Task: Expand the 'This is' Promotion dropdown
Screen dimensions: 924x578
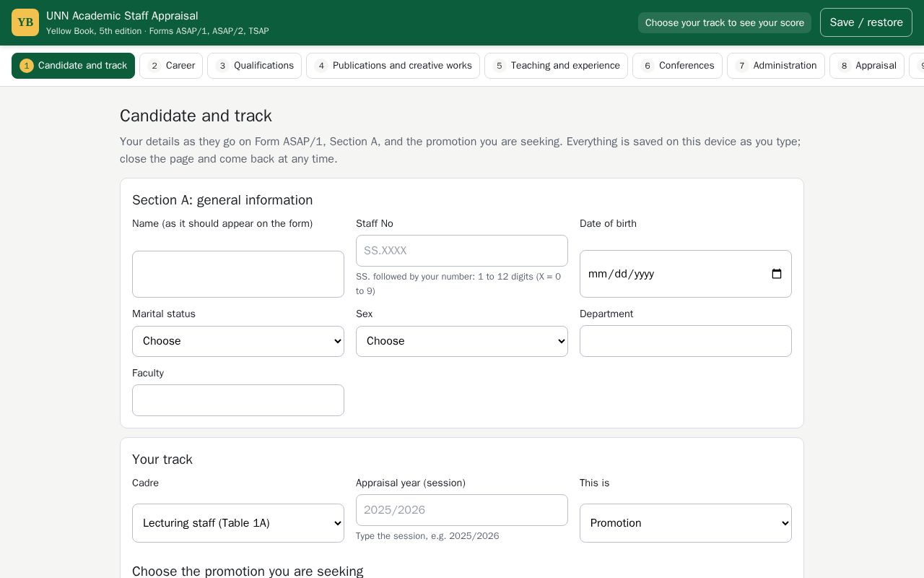Action: 686,523
